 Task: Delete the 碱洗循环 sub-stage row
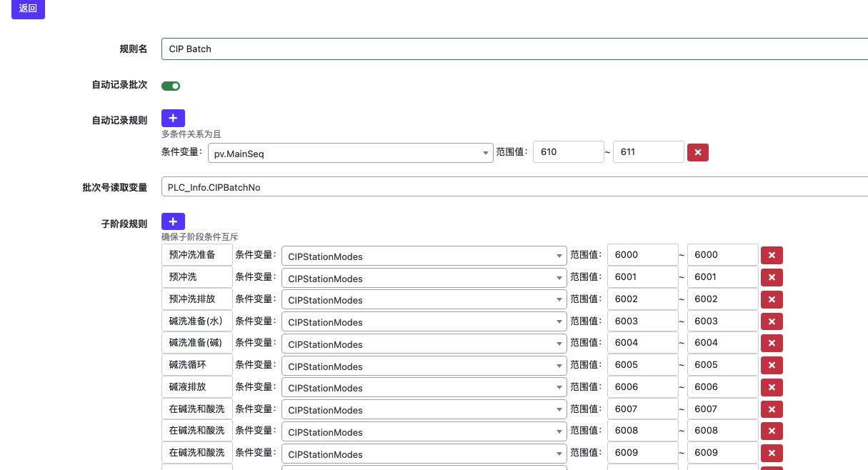(x=772, y=365)
